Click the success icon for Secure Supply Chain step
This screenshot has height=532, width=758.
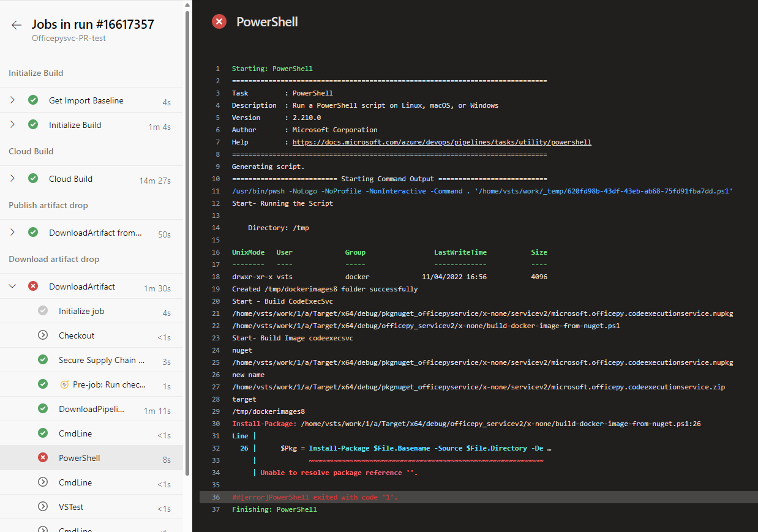pyautogui.click(x=43, y=359)
